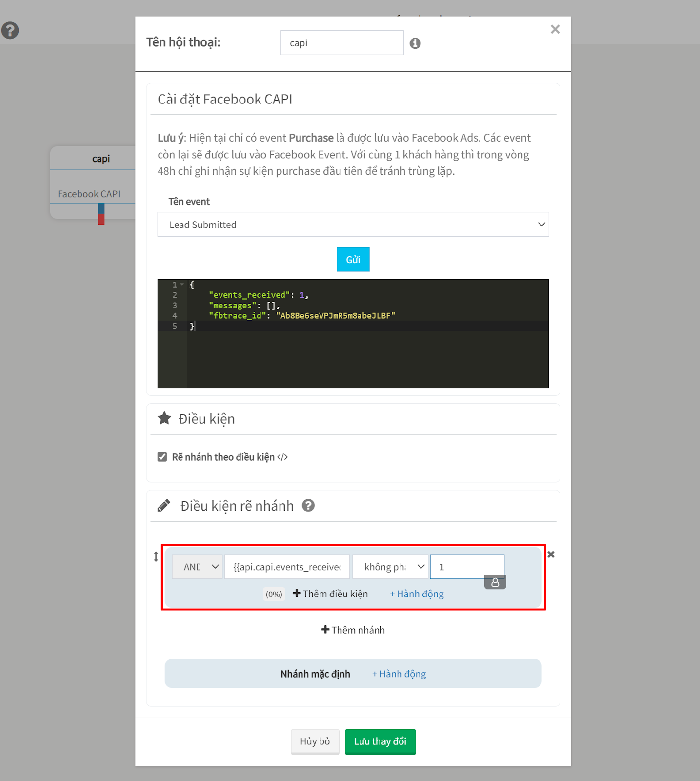Collapse the JSON code fold arrow on line 1
This screenshot has height=781, width=700.
182,284
